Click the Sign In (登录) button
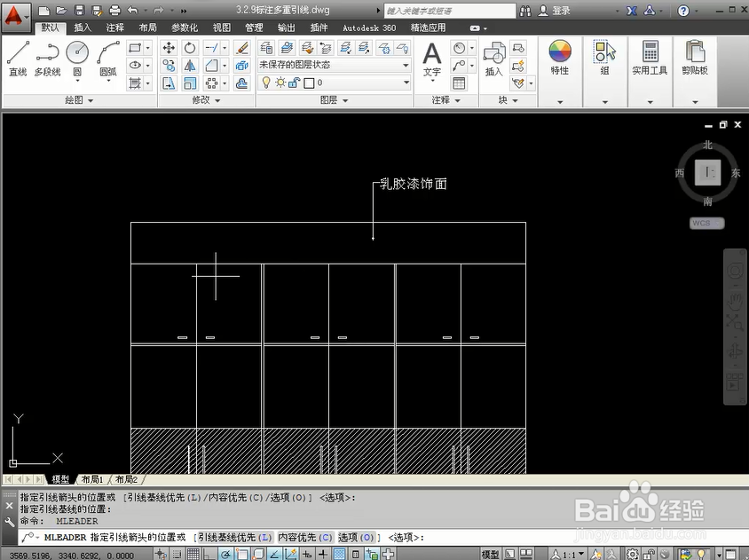The height and width of the screenshot is (560, 749). pos(554,11)
